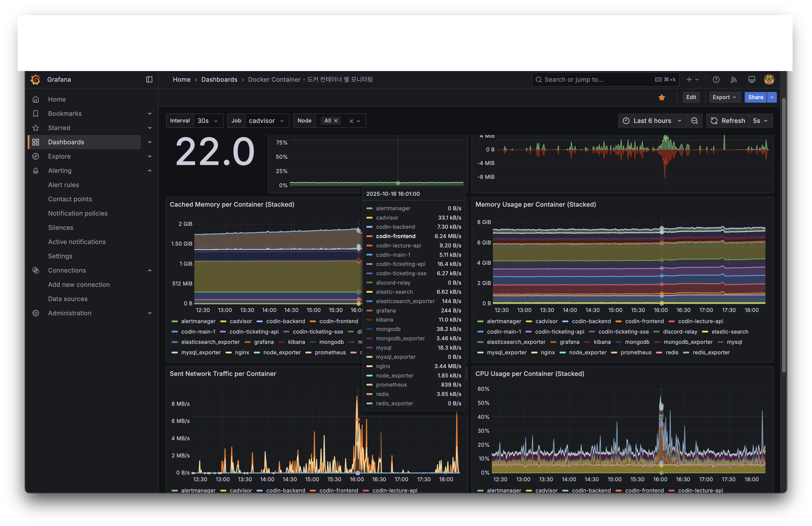Open the Interval 30s dropdown
This screenshot has width=812, height=526.
208,121
